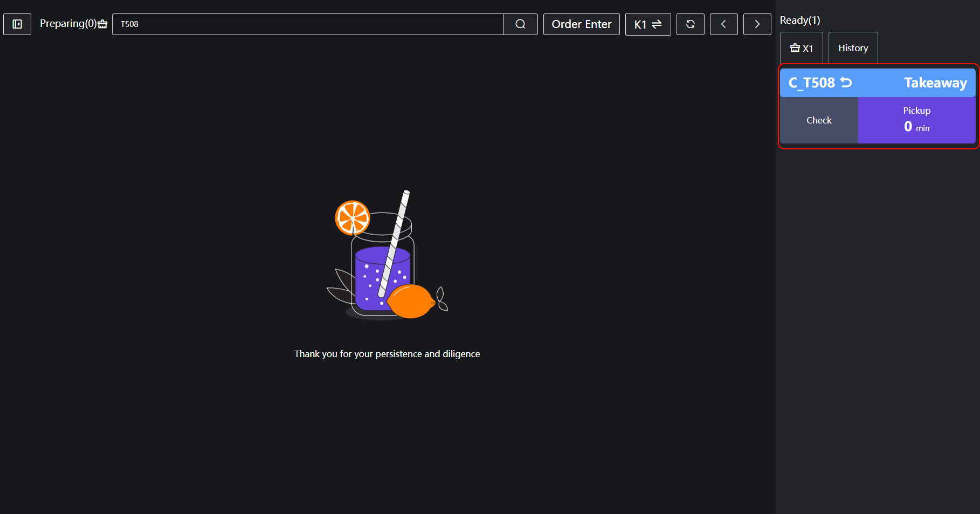Screen dimensions: 980x514
Task: Click the undo arrow on order C_T508
Action: tap(846, 83)
